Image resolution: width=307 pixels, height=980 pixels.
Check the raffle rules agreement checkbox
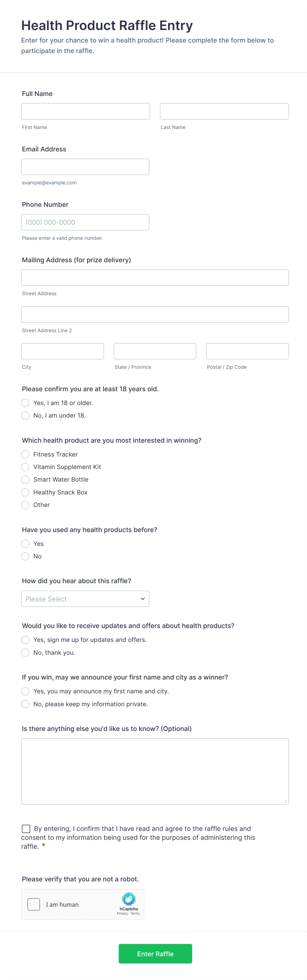(26, 828)
